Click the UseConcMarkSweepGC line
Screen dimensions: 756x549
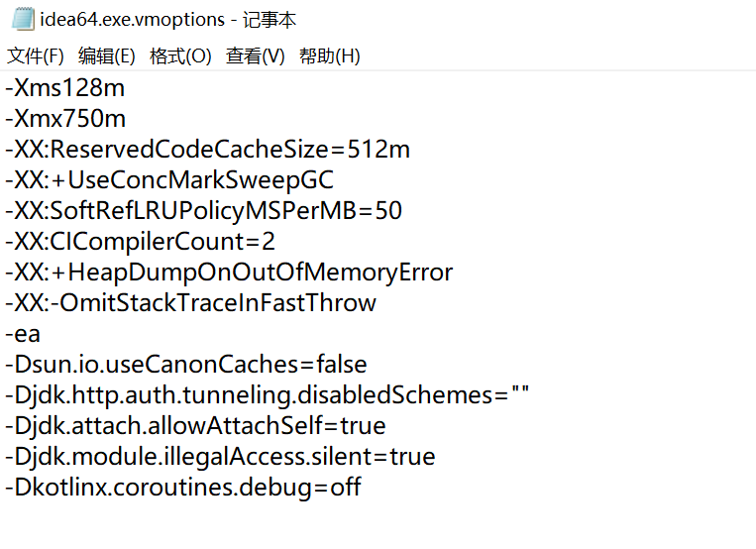169,180
